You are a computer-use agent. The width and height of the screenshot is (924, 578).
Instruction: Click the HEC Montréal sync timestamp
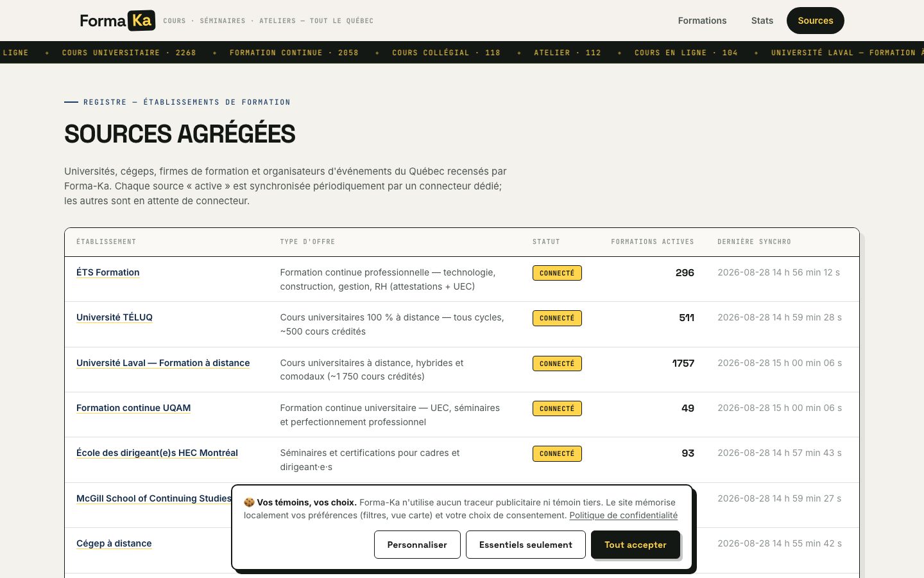point(780,453)
